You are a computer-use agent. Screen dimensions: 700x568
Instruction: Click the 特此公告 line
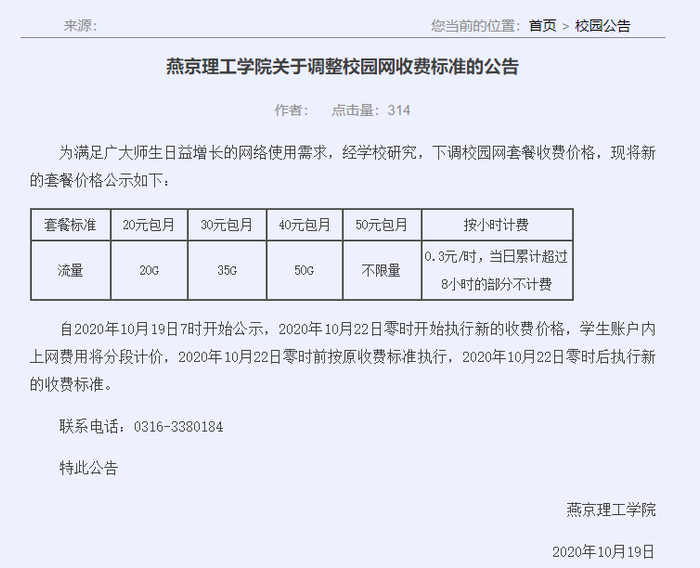[x=89, y=468]
